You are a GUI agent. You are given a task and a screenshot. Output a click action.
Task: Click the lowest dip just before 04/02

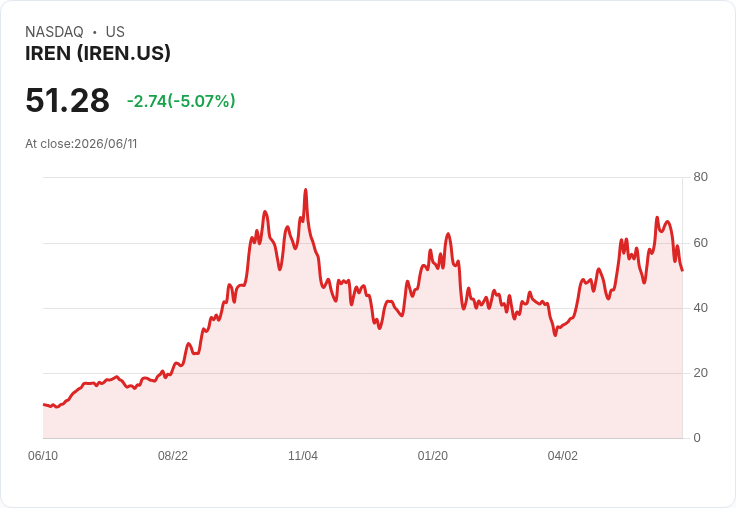[x=555, y=335]
